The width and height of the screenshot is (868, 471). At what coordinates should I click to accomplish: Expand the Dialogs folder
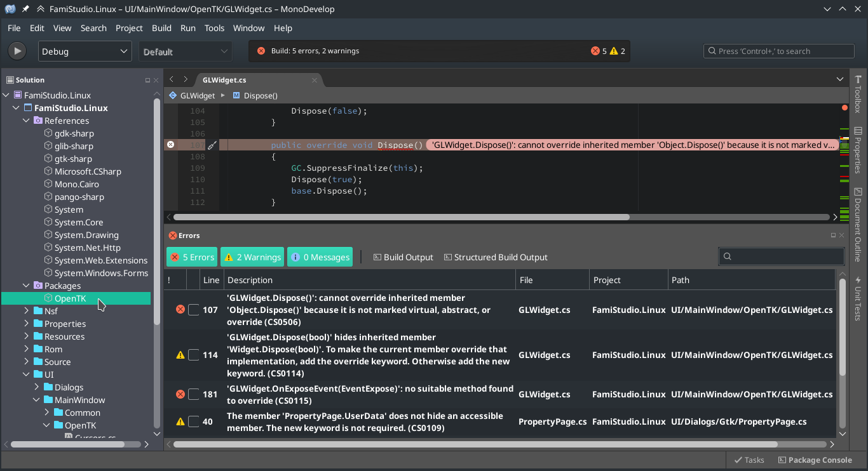[x=36, y=387]
